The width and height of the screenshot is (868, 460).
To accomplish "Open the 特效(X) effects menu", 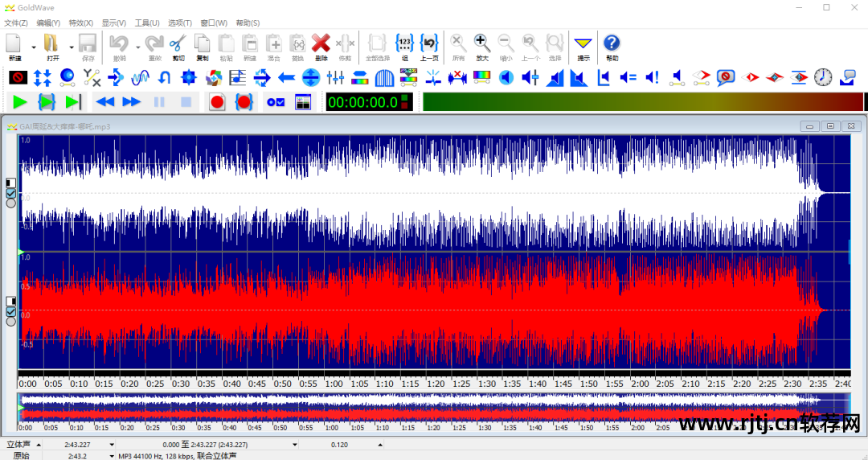I will pos(80,23).
